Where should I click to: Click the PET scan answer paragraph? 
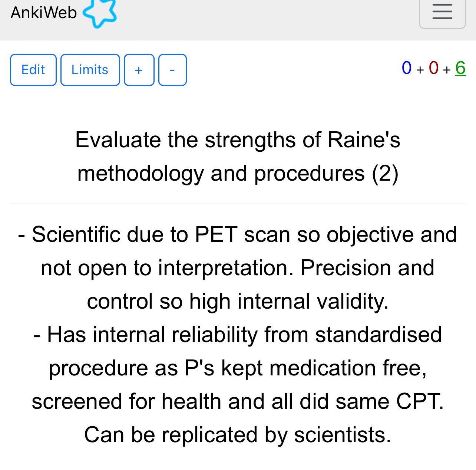coord(238,267)
